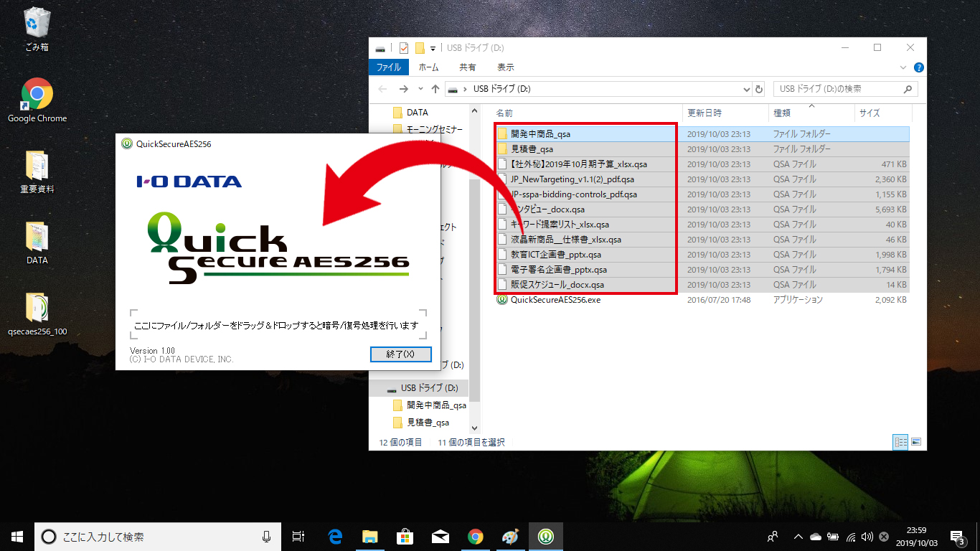Click the QuickSecure taskbar icon
The image size is (980, 551).
click(545, 536)
